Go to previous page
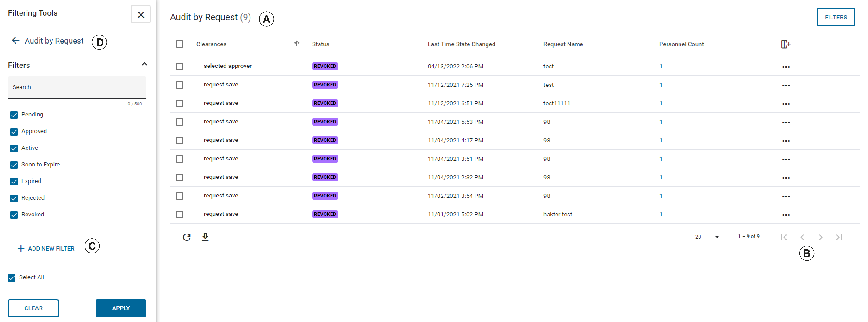This screenshot has width=868, height=322. pyautogui.click(x=802, y=237)
